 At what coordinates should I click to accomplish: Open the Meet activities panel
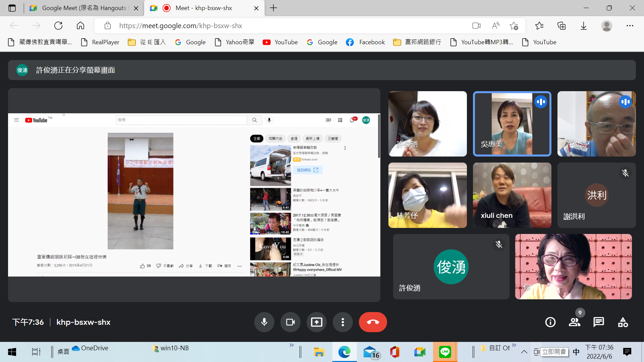[x=623, y=322]
